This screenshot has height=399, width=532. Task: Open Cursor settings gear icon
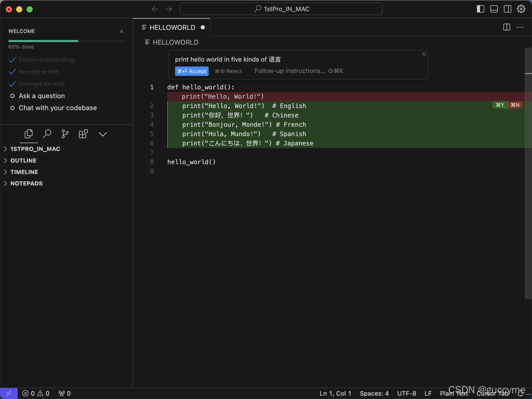click(521, 9)
